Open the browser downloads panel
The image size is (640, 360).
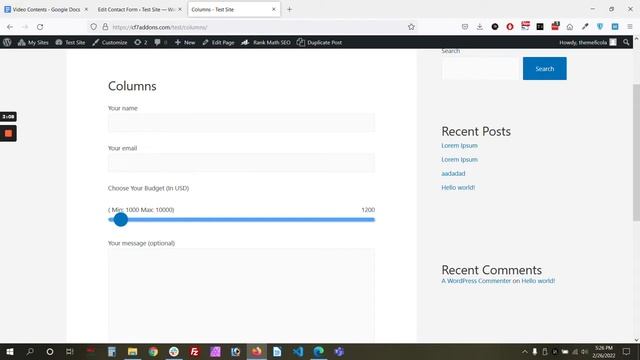(480, 27)
